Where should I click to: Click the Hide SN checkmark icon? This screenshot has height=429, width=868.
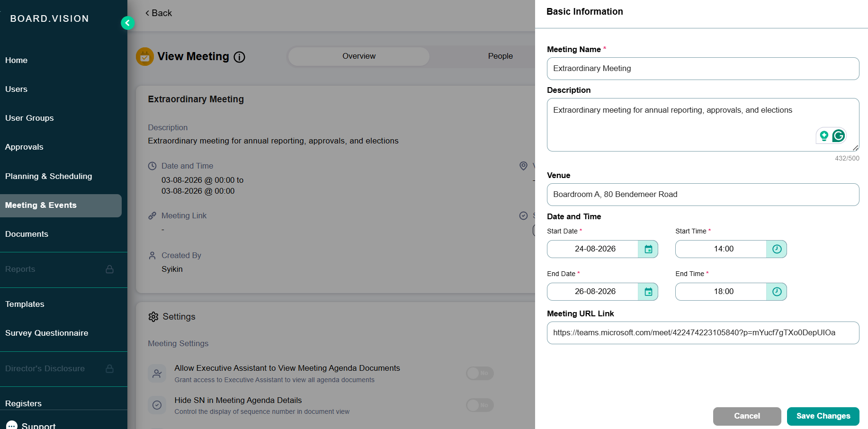coord(157,405)
